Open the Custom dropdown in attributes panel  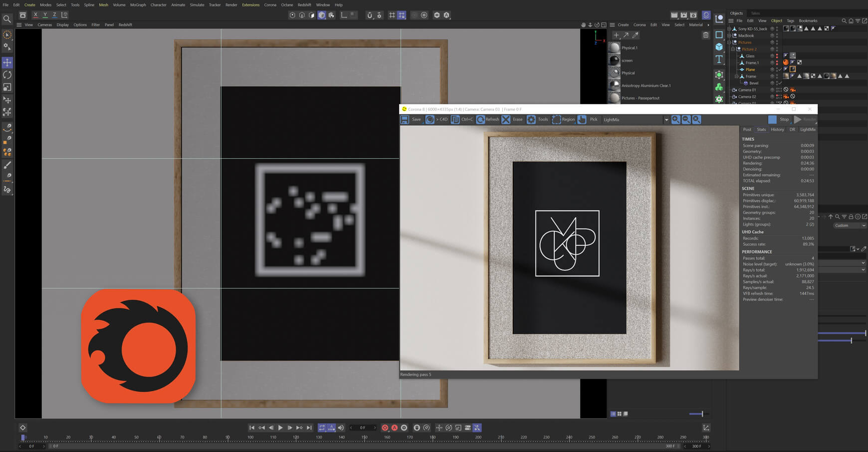(x=850, y=226)
